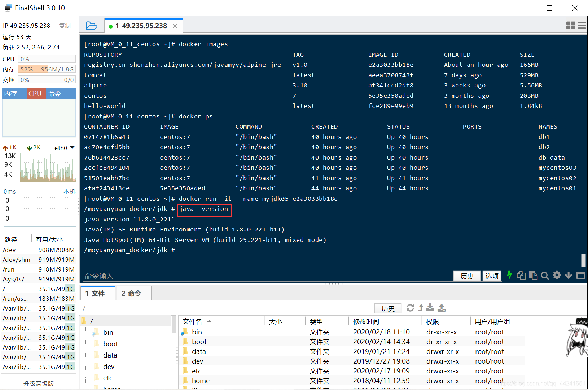Maximize the FinalShell window
The height and width of the screenshot is (390, 588).
549,8
